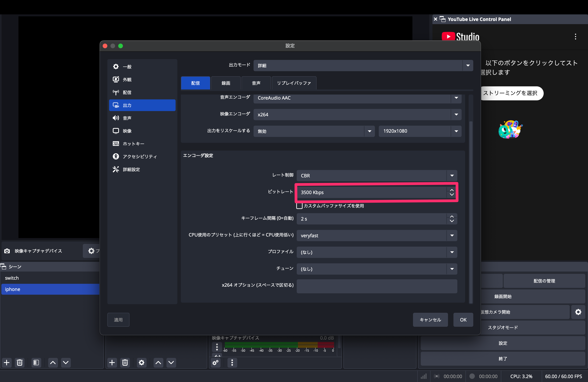Screen dimensions: 588x382
Task: Click the x264 options text field
Action: pos(376,286)
